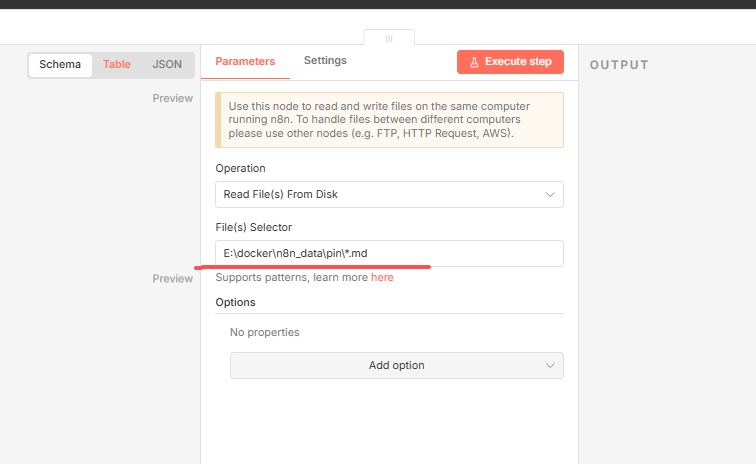
Task: Switch to the Settings tab
Action: point(325,61)
